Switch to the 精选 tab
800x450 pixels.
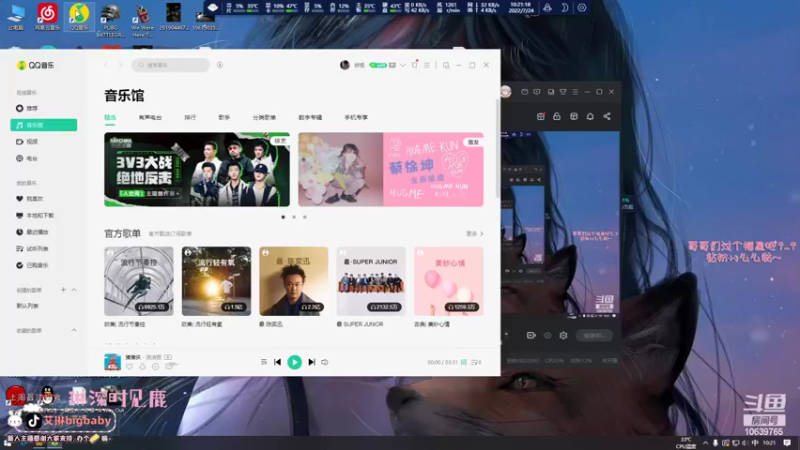tap(110, 117)
